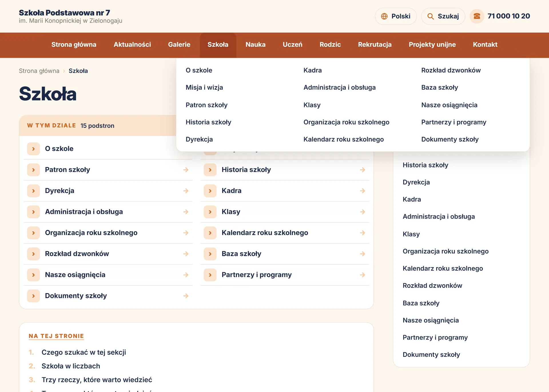The height and width of the screenshot is (392, 549).
Task: Click the globe icon in the Polski button
Action: [x=384, y=16]
